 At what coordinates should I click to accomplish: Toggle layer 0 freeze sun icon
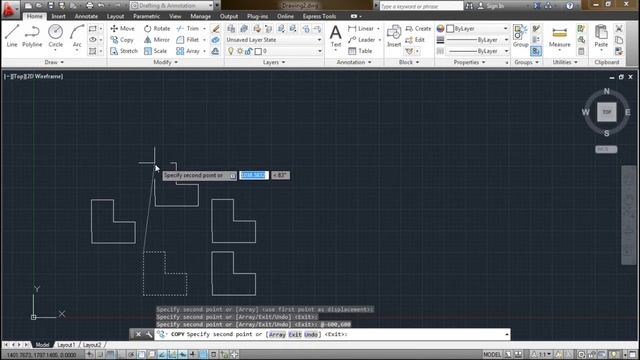click(x=240, y=51)
